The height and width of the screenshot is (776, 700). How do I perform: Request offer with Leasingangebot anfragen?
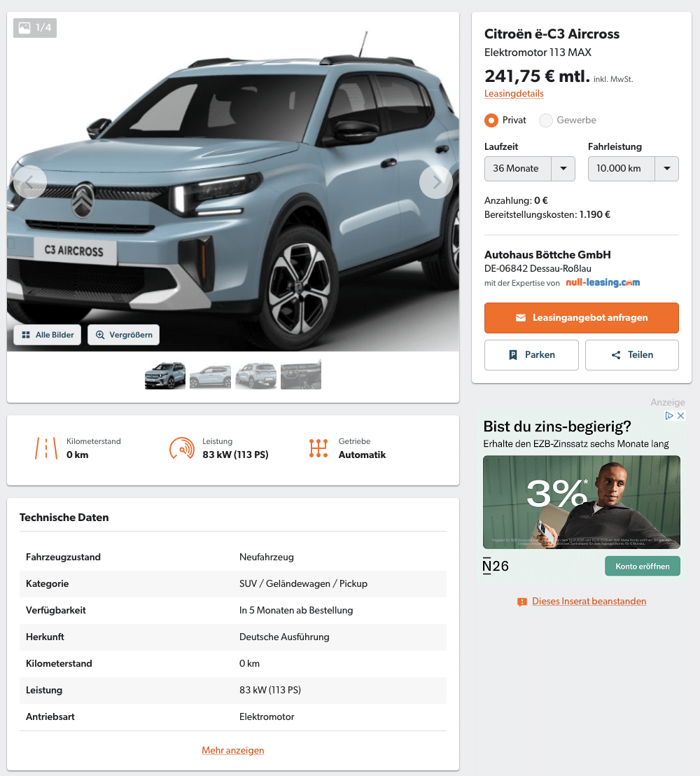[581, 318]
